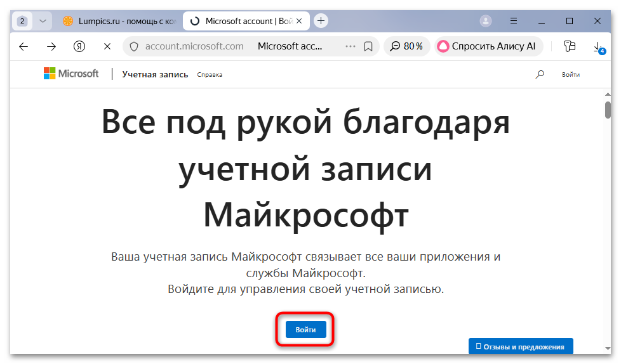Switch to the Lumpics.ru tab
The height and width of the screenshot is (364, 621).
tap(119, 21)
